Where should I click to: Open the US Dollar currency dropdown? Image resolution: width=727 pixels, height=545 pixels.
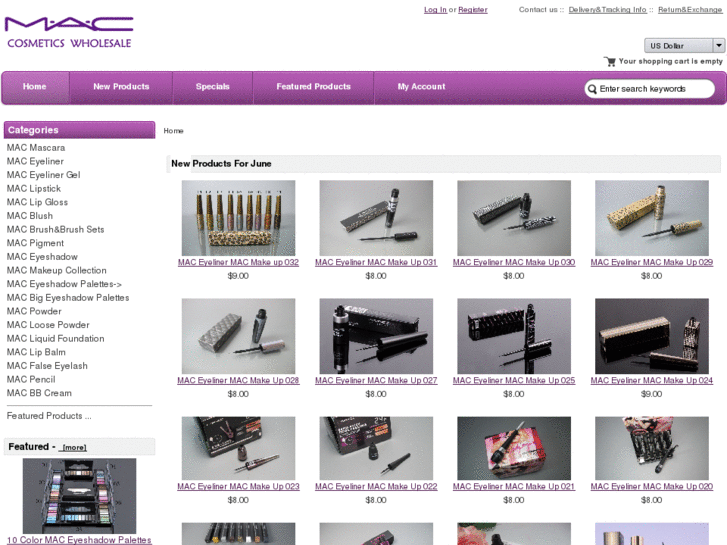(684, 45)
